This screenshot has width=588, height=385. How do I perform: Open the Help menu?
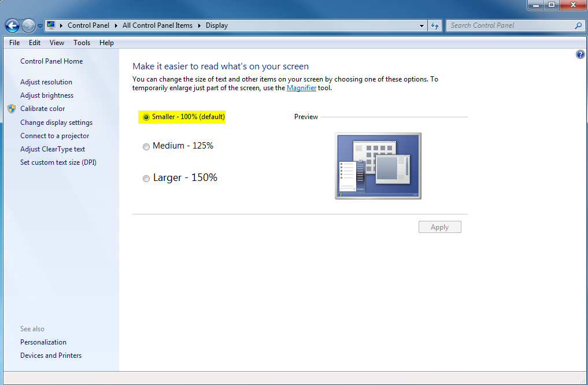tap(106, 43)
